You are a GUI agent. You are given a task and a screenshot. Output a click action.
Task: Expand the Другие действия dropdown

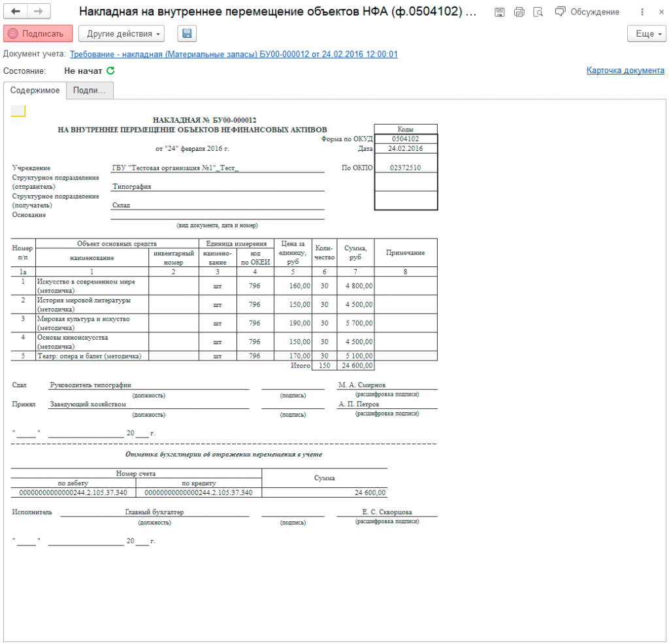[122, 34]
